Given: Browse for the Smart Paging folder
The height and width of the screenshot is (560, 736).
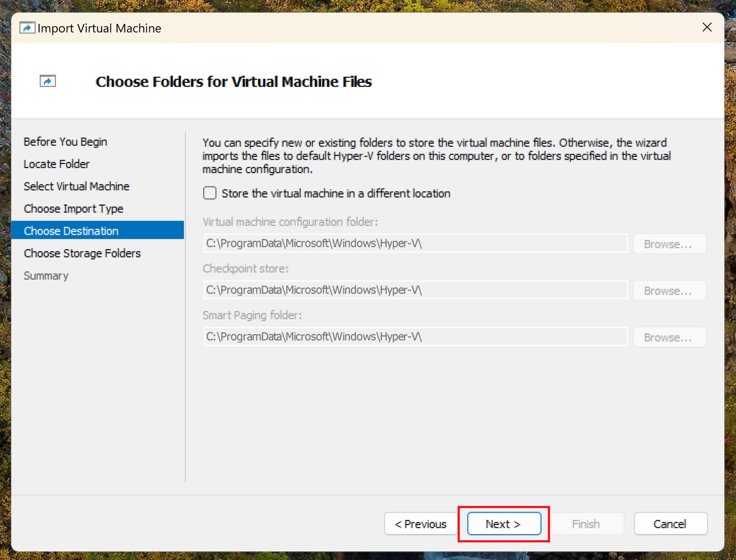Looking at the screenshot, I should tap(669, 337).
